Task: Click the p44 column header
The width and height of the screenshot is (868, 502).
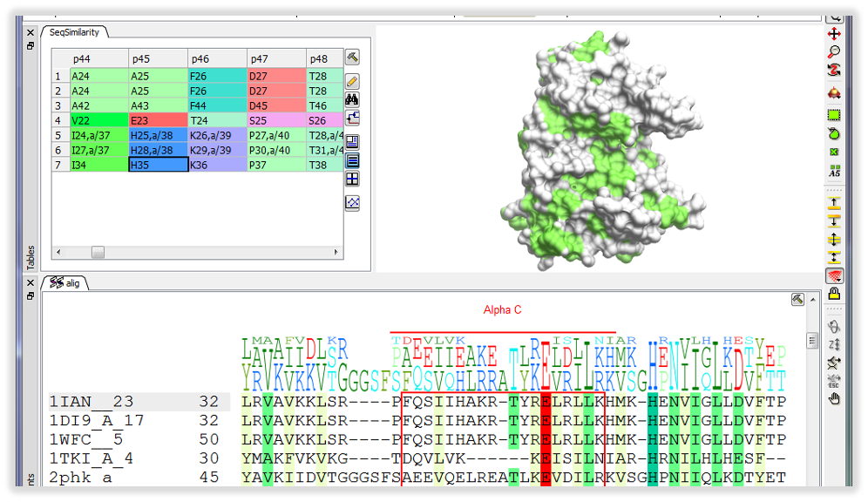Action: (98, 58)
